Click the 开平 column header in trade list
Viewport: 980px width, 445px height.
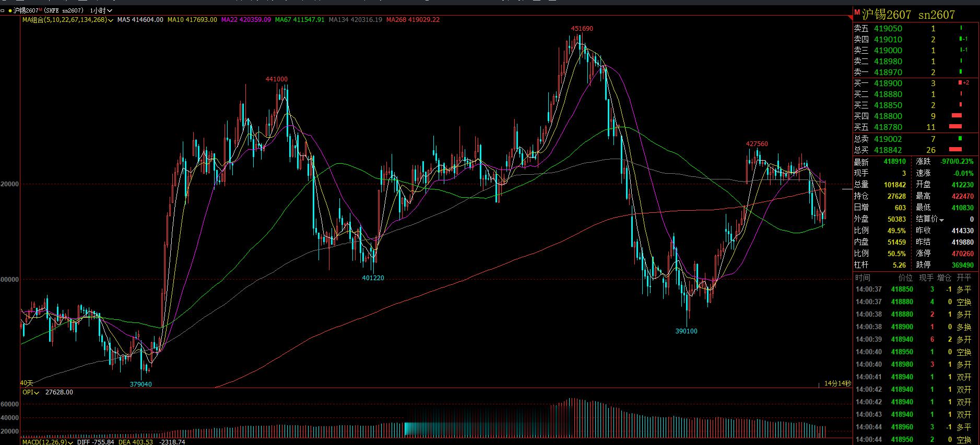coord(964,278)
